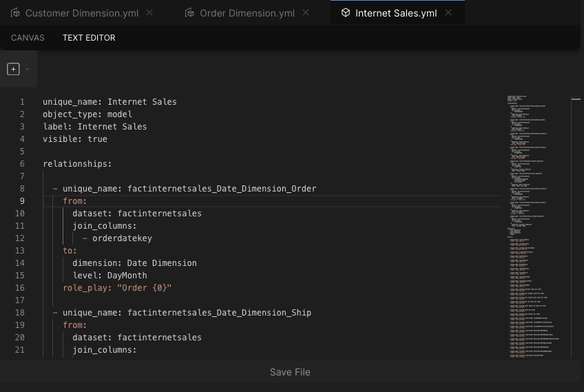The width and height of the screenshot is (584, 392).
Task: Click the Order Dimension file icon
Action: point(189,13)
